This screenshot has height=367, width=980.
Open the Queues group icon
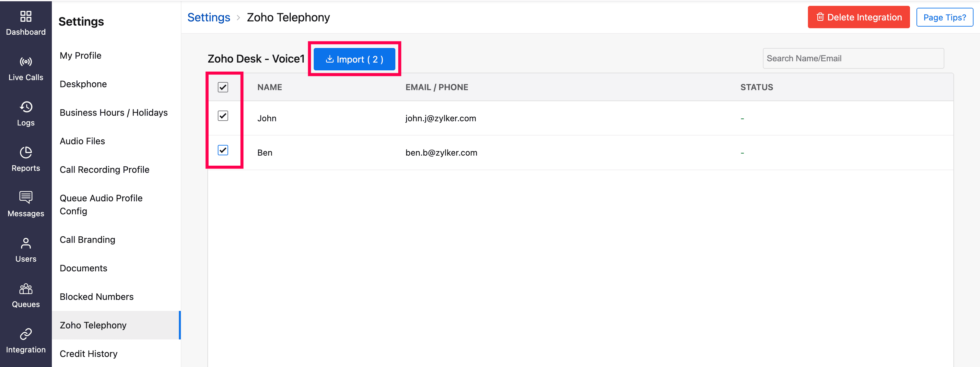pos(26,289)
